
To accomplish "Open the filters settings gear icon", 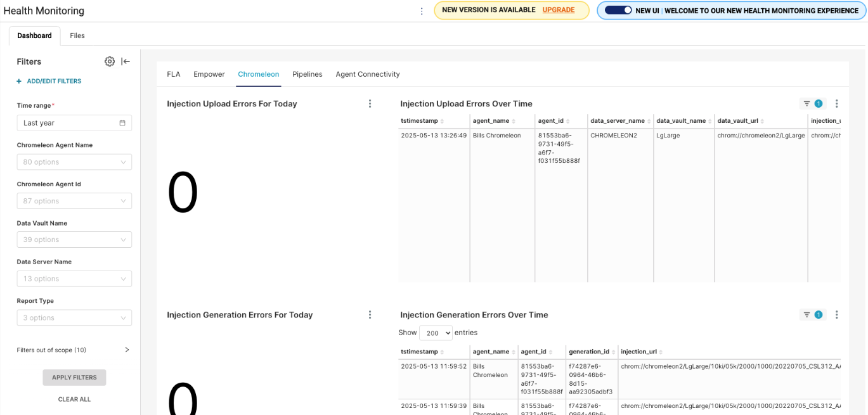I will (x=110, y=61).
